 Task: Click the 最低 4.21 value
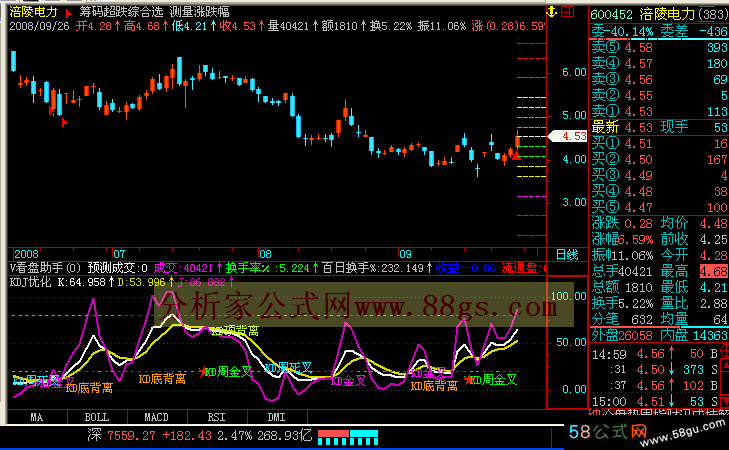coord(714,287)
